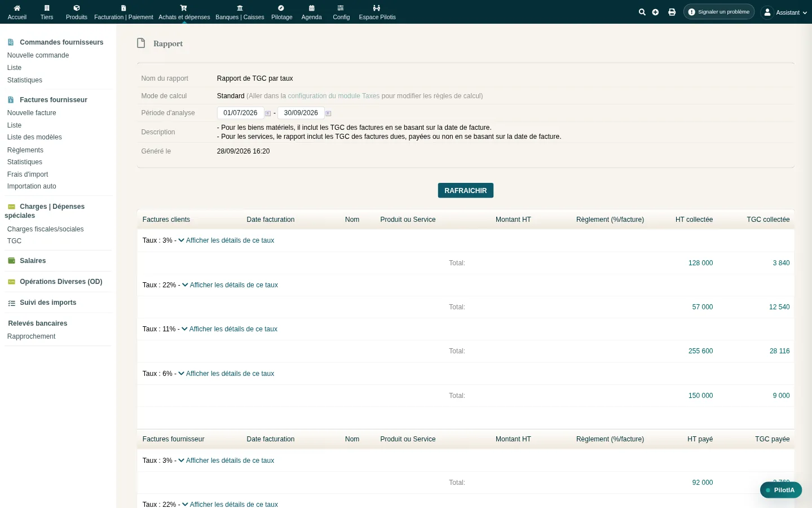Image resolution: width=812 pixels, height=508 pixels.
Task: Follow the configuration du module Taxes link
Action: tap(334, 96)
